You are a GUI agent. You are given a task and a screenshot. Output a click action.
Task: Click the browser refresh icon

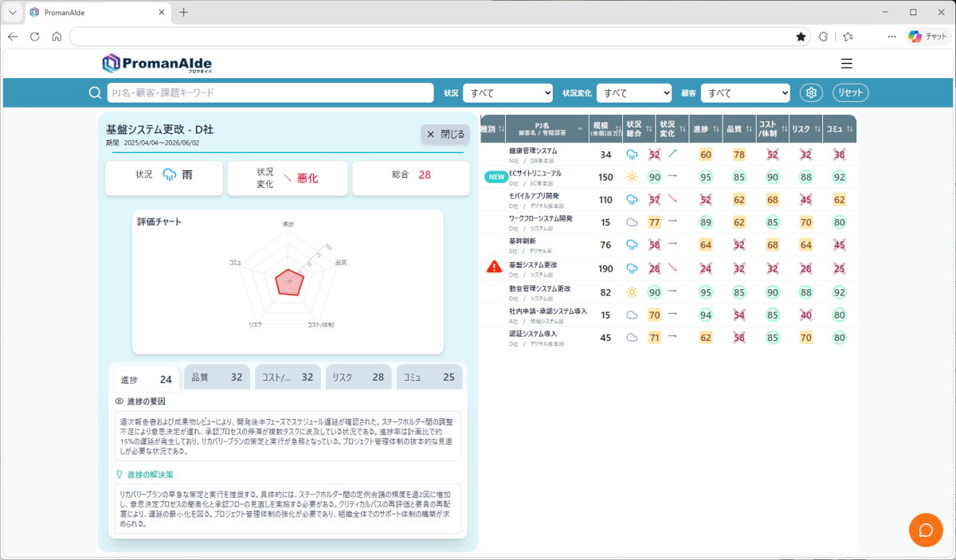(34, 37)
